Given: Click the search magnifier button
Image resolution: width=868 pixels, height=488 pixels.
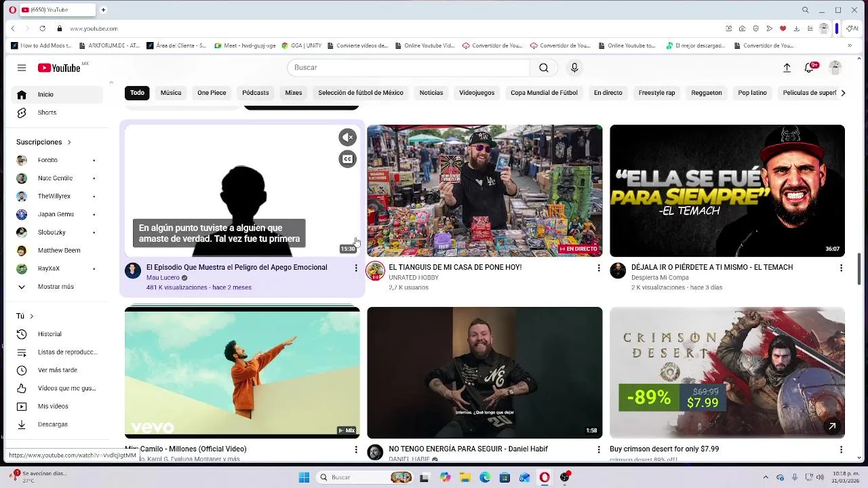Looking at the screenshot, I should click(544, 68).
